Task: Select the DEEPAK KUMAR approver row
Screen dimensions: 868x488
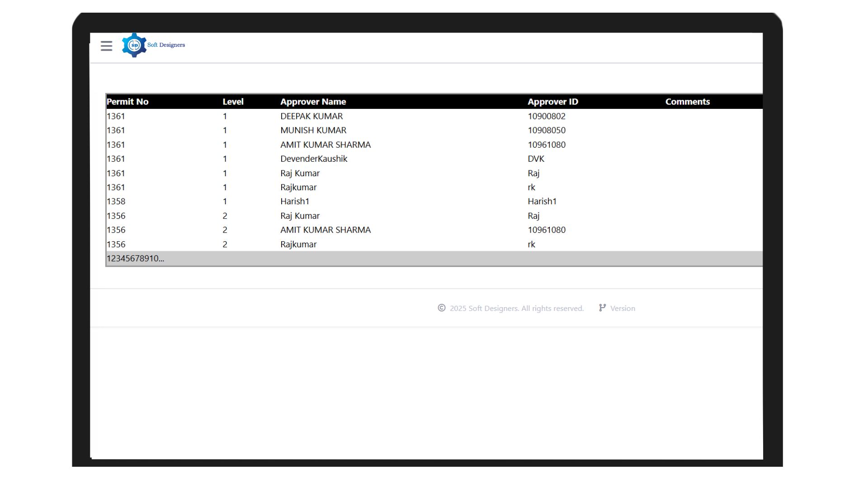Action: 311,116
